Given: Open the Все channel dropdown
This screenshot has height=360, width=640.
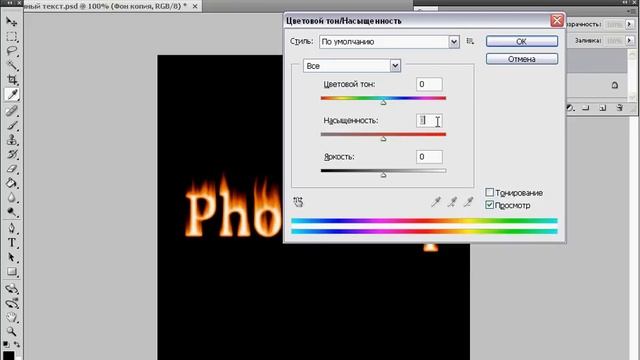Looking at the screenshot, I should [395, 66].
